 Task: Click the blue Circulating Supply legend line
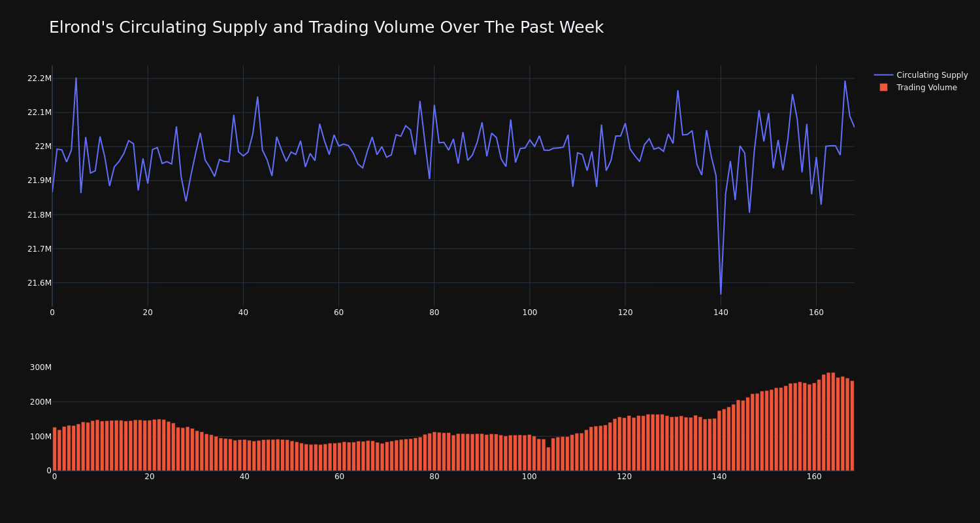[x=883, y=75]
